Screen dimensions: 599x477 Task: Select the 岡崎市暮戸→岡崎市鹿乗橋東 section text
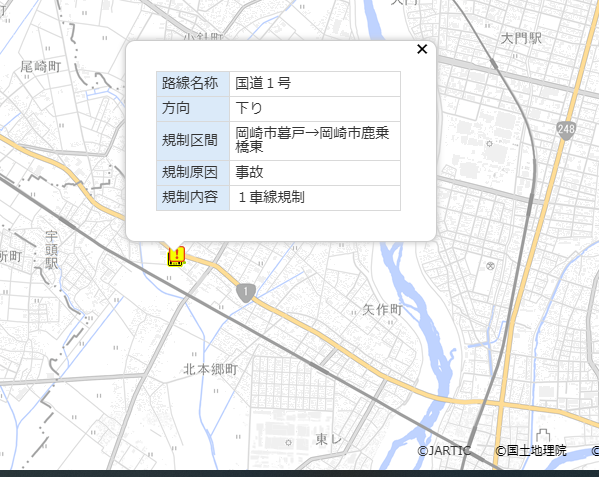coord(312,140)
